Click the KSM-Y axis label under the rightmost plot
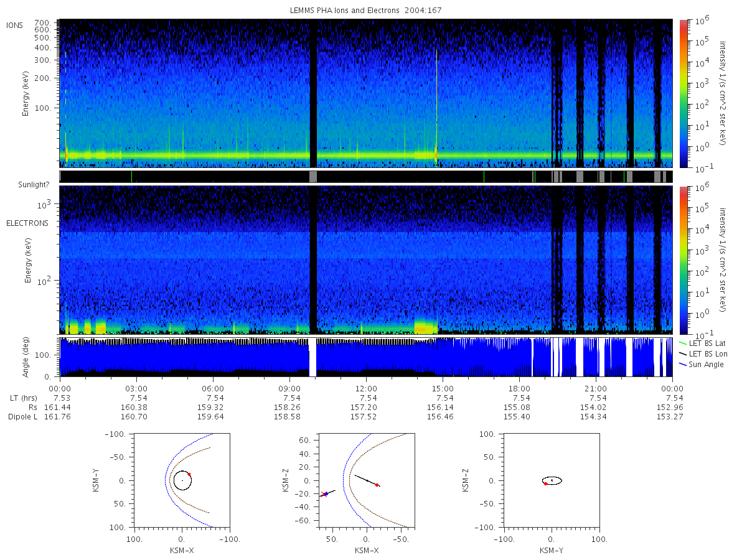747x560 pixels. point(552,551)
